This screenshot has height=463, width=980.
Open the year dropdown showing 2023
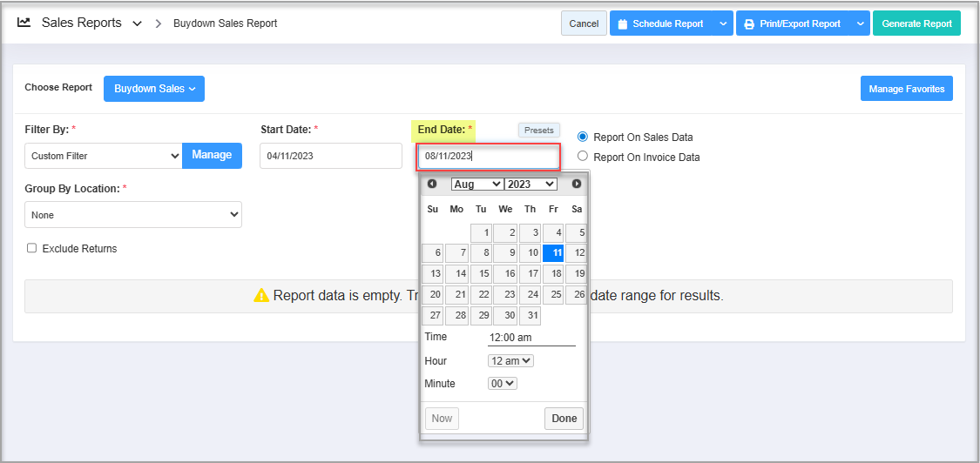531,184
